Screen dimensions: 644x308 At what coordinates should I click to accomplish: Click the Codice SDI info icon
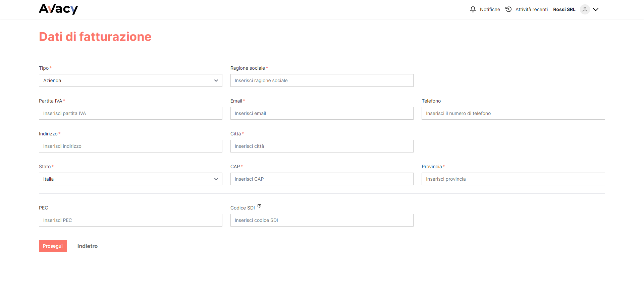[x=259, y=206]
